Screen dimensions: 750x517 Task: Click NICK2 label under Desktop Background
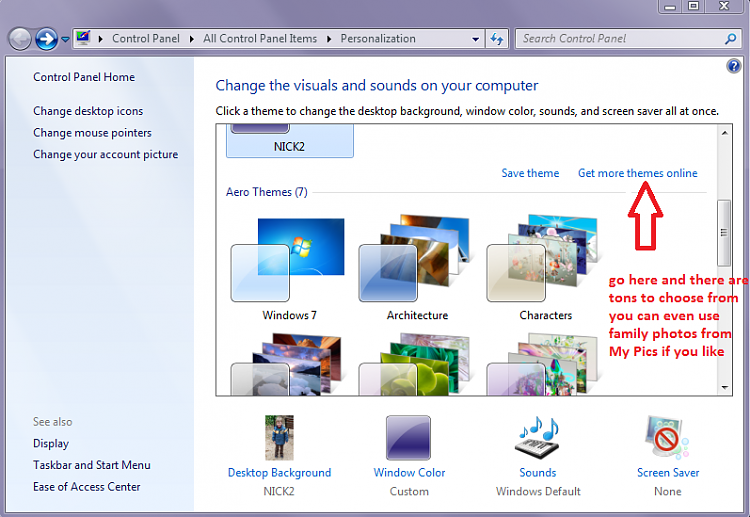[x=279, y=491]
